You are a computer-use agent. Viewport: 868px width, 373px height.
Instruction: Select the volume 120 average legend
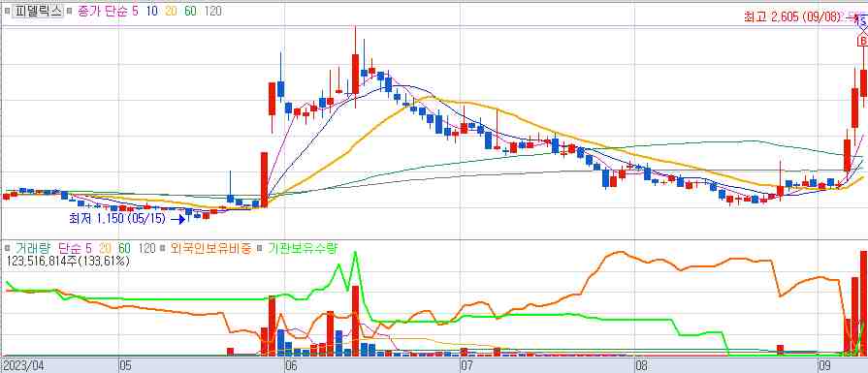tap(146, 249)
